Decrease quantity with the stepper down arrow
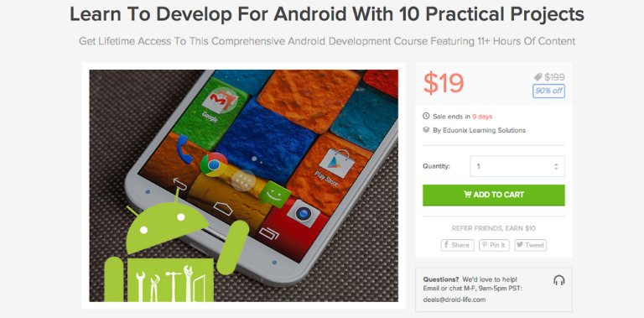 556,169
